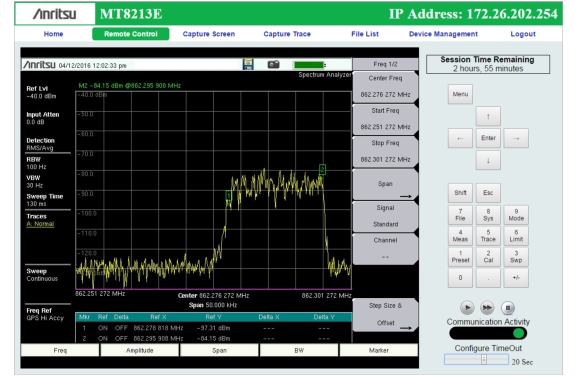Click the Logout link
Image resolution: width=575 pixels, height=376 pixels.
click(x=523, y=34)
